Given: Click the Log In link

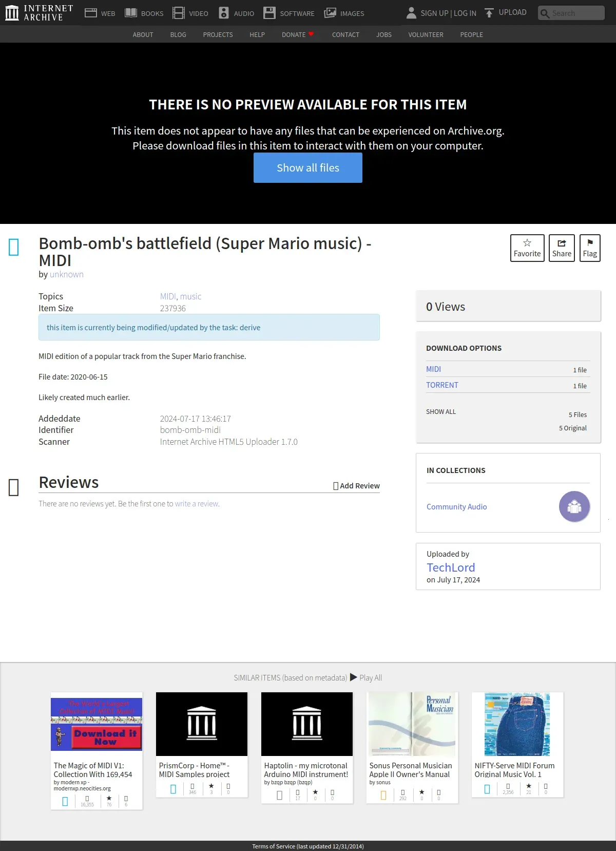Looking at the screenshot, I should [x=465, y=13].
